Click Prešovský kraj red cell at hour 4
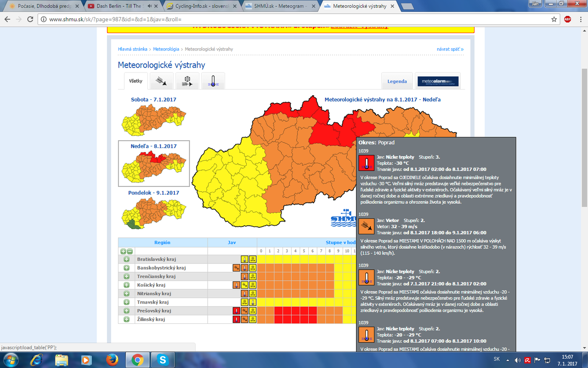Viewport: 588px width, 368px height. pos(295,311)
